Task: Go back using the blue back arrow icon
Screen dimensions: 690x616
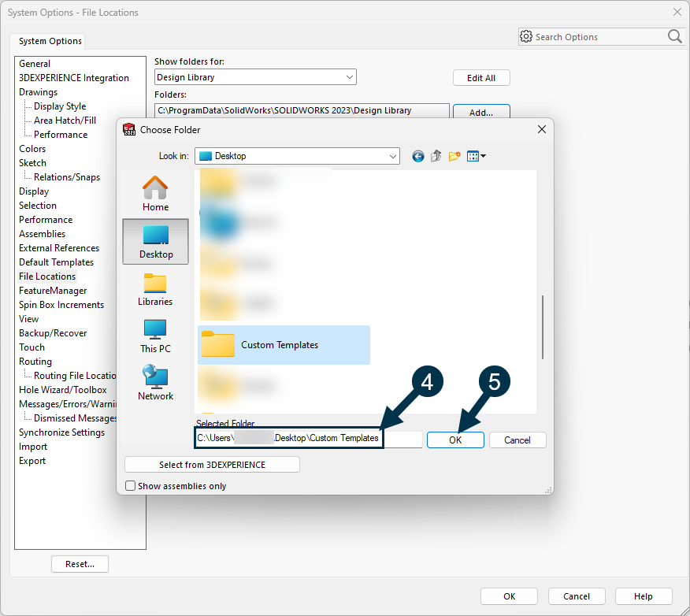Action: pos(417,156)
